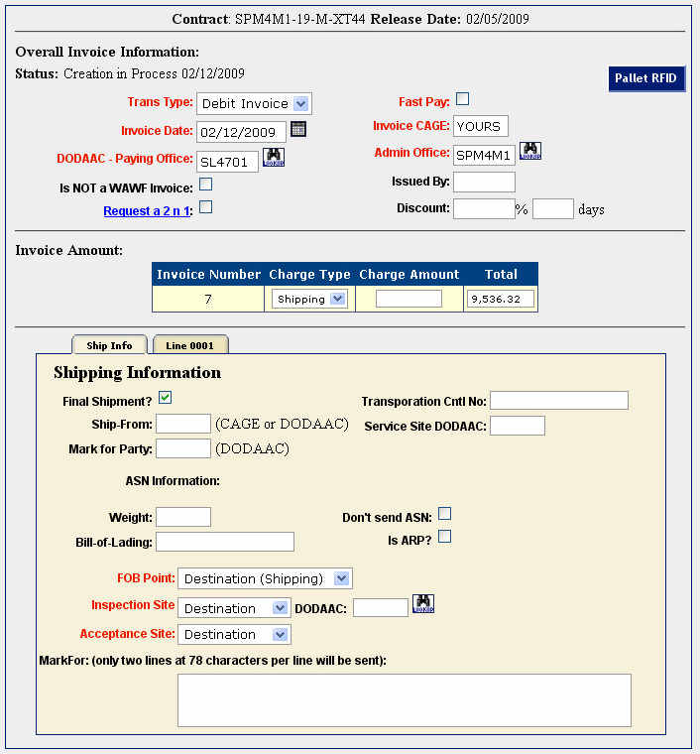Viewport: 700px width, 754px height.
Task: Click the Bill-of-Lading input field
Action: click(x=225, y=541)
